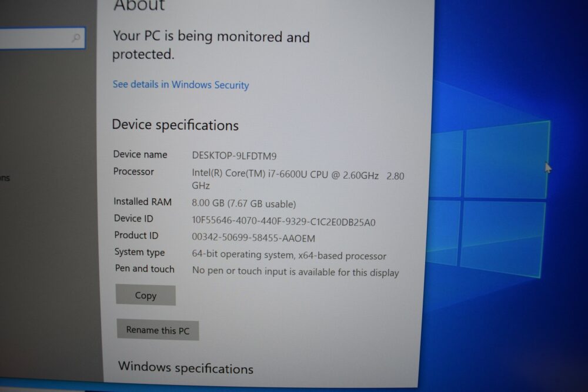Click the About page title

tap(139, 5)
